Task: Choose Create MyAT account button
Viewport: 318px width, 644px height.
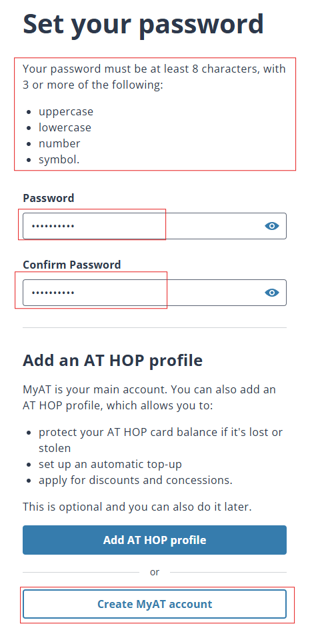Action: (155, 604)
